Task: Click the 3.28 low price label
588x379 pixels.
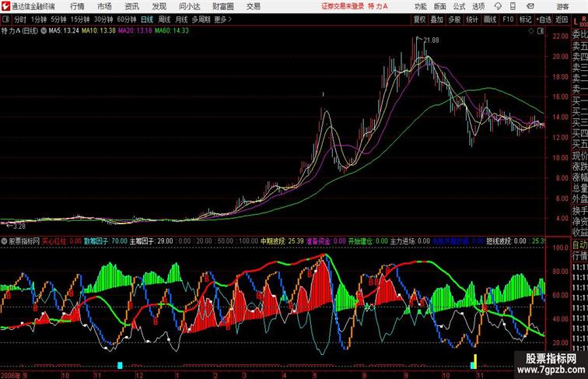Action: tap(19, 226)
